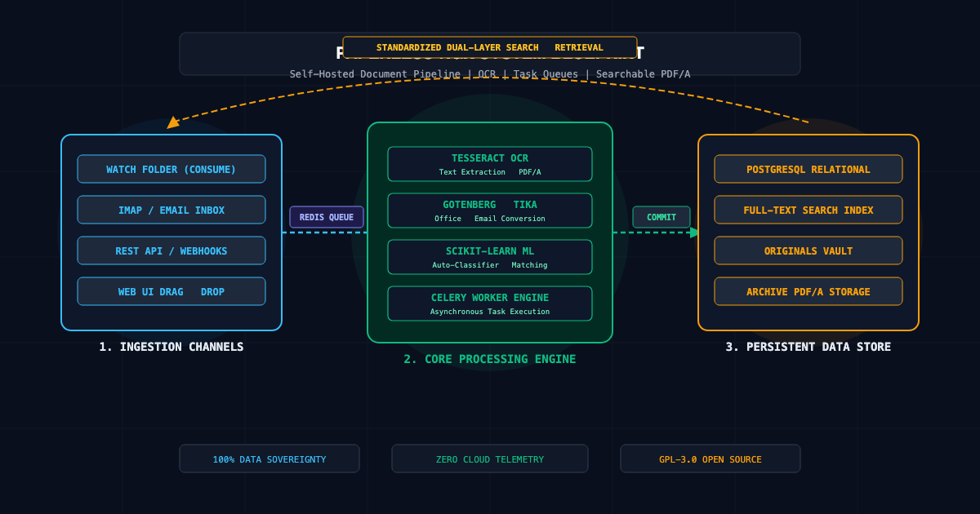Select the Web UI Drag Drop box
The width and height of the screenshot is (980, 514).
point(171,291)
